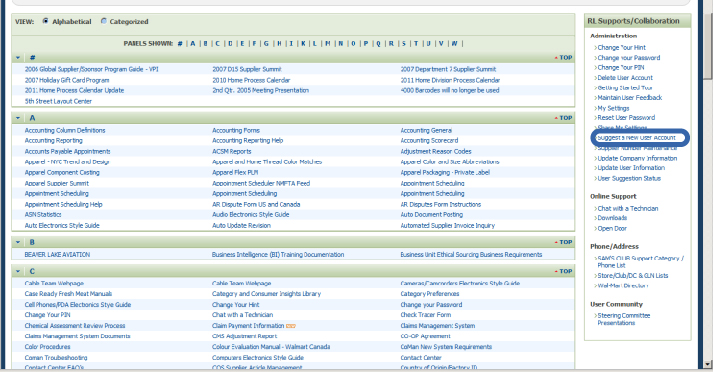Select the Categorized view radio button
This screenshot has width=713, height=372.
[x=104, y=21]
